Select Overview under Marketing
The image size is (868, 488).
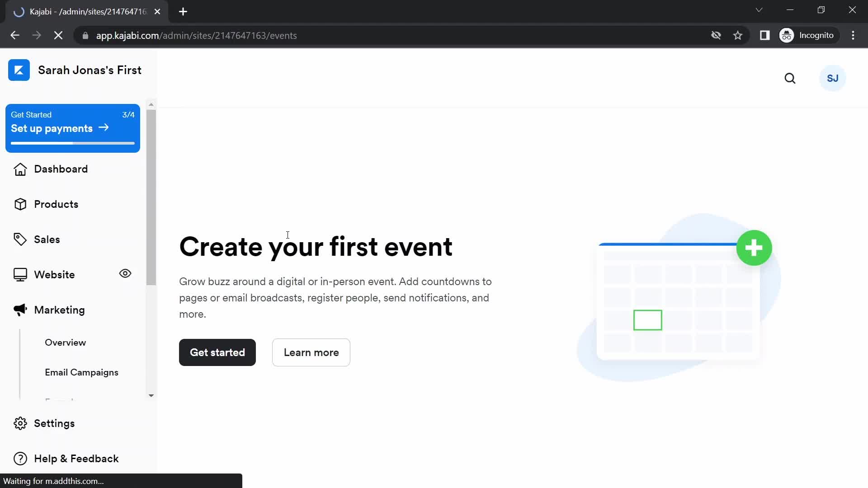tap(66, 343)
